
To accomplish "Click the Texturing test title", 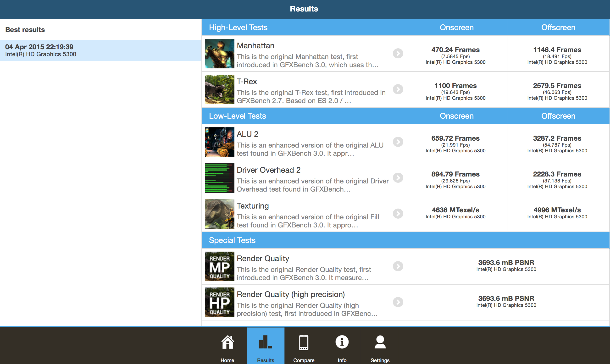I will (253, 206).
